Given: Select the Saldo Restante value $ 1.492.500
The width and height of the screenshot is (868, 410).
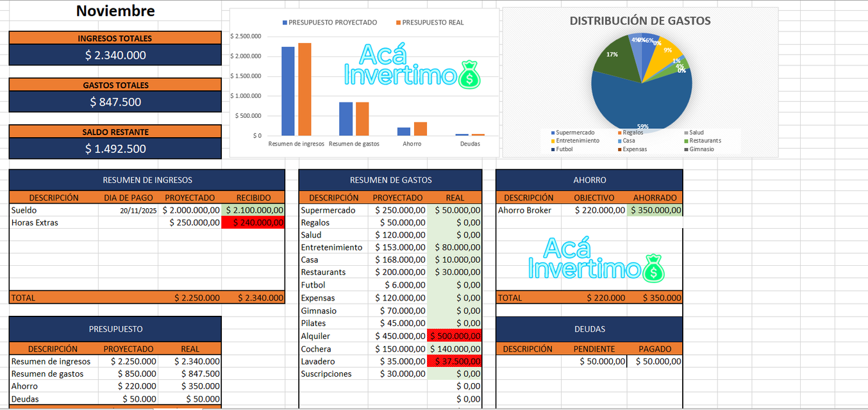Looking at the screenshot, I should point(115,149).
